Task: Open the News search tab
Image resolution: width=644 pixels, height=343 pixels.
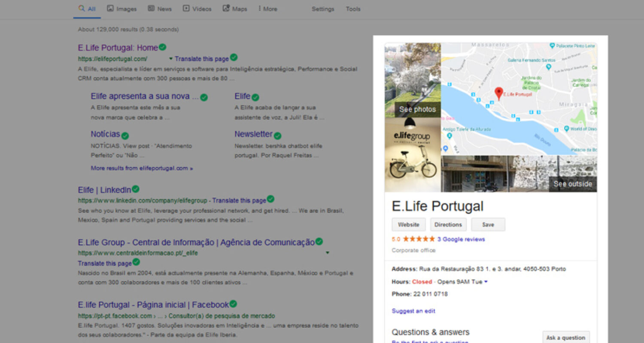Action: pos(159,9)
